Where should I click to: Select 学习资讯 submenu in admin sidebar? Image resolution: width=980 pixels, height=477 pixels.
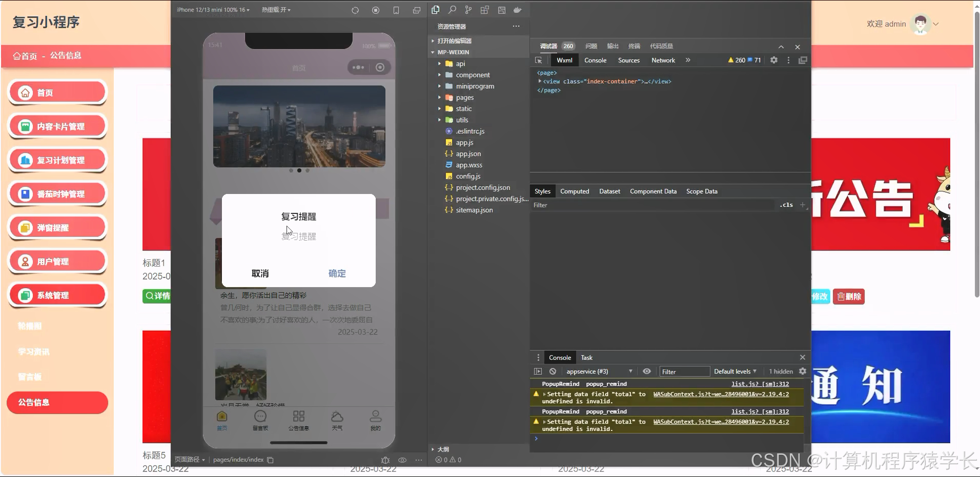(34, 351)
